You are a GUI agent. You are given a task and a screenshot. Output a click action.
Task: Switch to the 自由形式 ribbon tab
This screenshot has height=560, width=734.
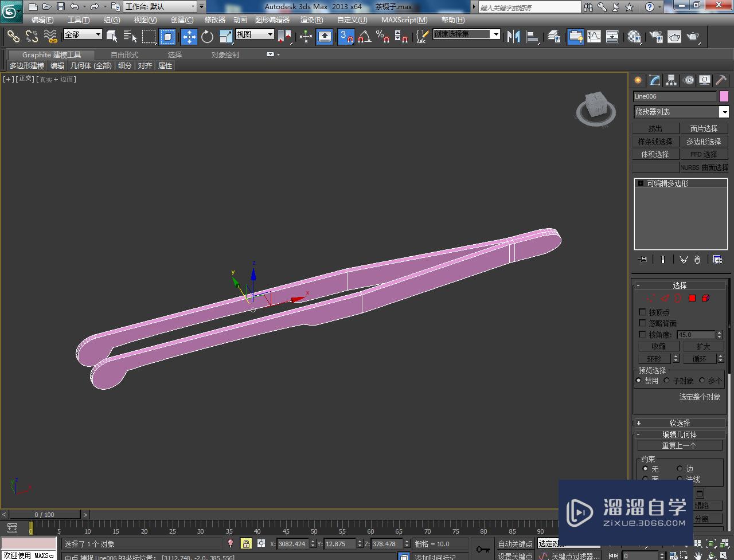124,55
